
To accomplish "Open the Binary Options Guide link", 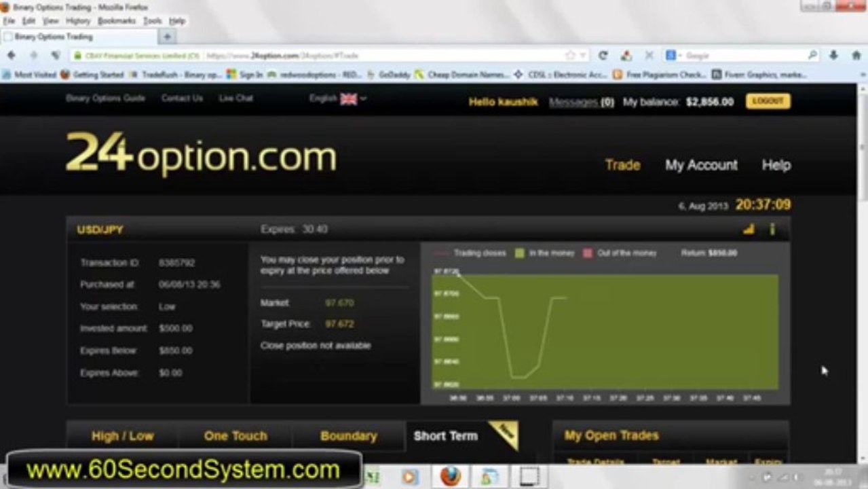I will 106,98.
